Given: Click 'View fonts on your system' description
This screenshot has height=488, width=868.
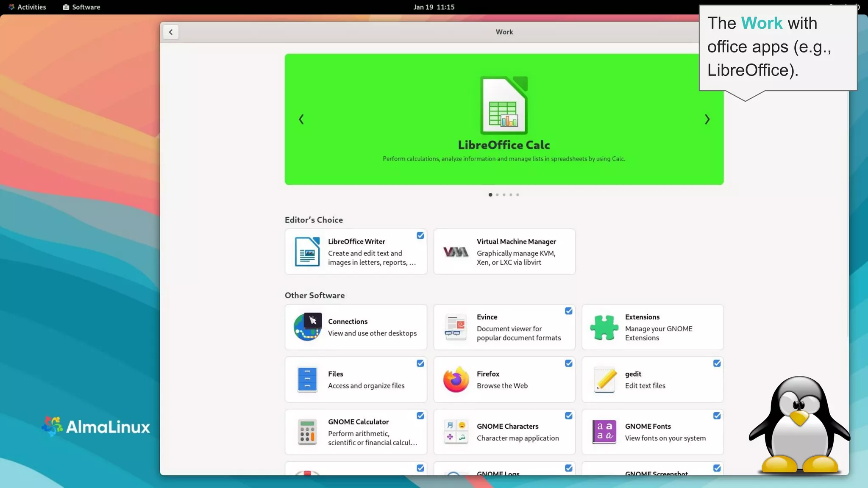Looking at the screenshot, I should (665, 438).
